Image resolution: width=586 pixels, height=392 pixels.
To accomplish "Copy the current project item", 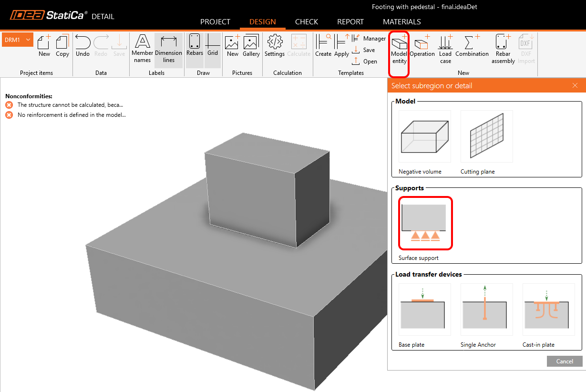I will [x=62, y=47].
